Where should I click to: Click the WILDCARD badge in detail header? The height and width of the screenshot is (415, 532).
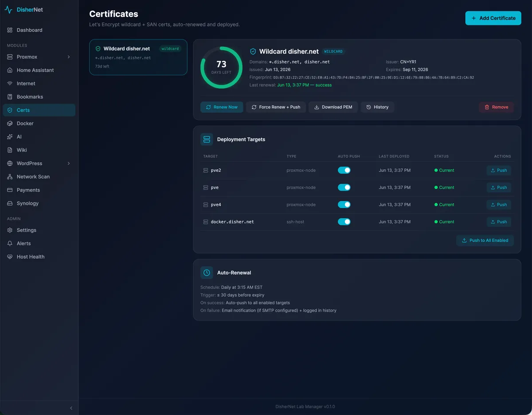tap(333, 51)
